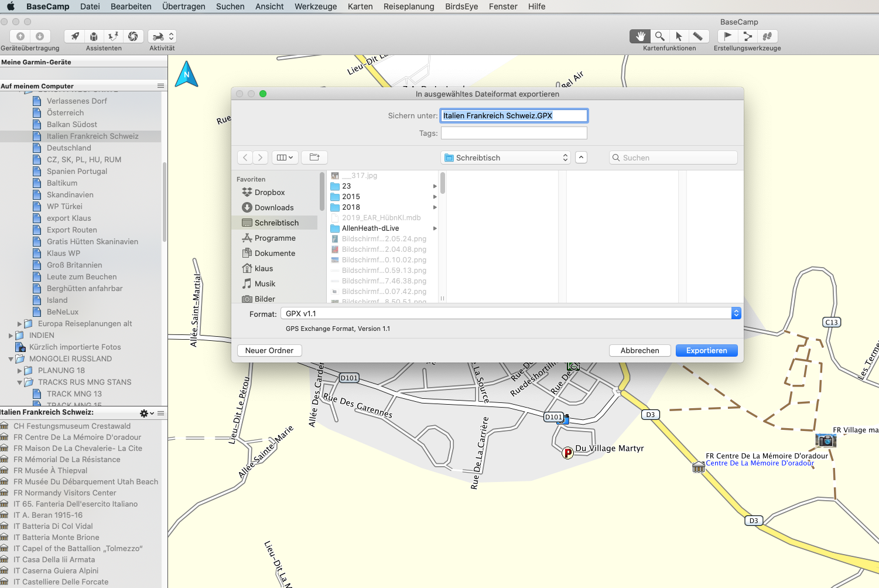879x588 pixels.
Task: Collapse TRACKS RUS MNG STANS folder
Action: pyautogui.click(x=20, y=382)
